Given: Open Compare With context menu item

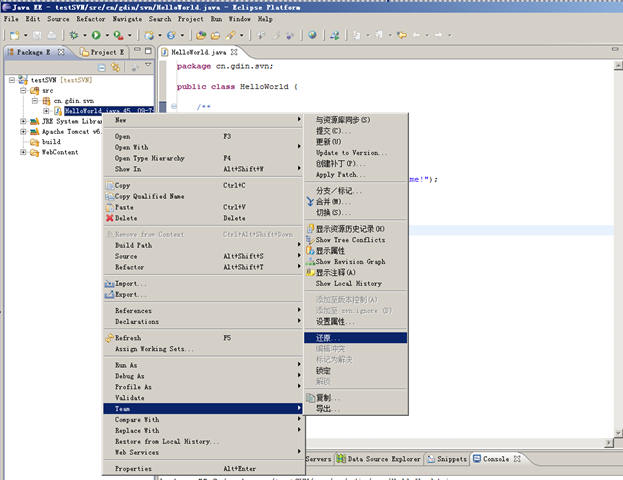Looking at the screenshot, I should (x=203, y=420).
